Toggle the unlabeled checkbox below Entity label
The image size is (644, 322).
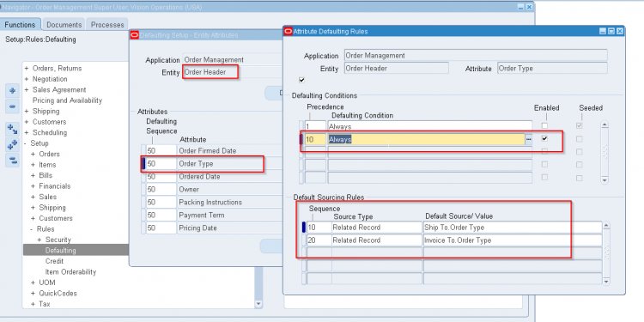pyautogui.click(x=302, y=80)
